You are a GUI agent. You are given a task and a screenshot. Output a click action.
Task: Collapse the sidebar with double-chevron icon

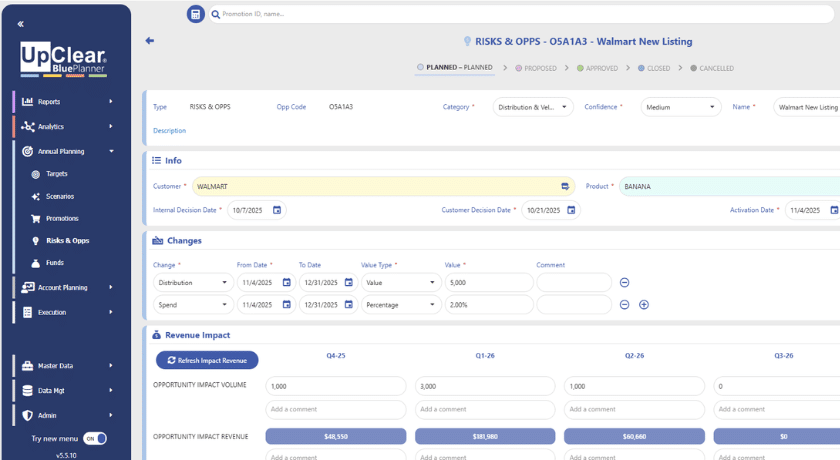(21, 23)
